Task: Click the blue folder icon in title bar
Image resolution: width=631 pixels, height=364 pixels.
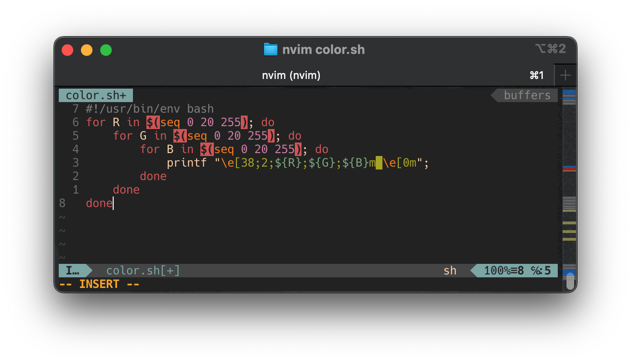Action: pyautogui.click(x=271, y=50)
